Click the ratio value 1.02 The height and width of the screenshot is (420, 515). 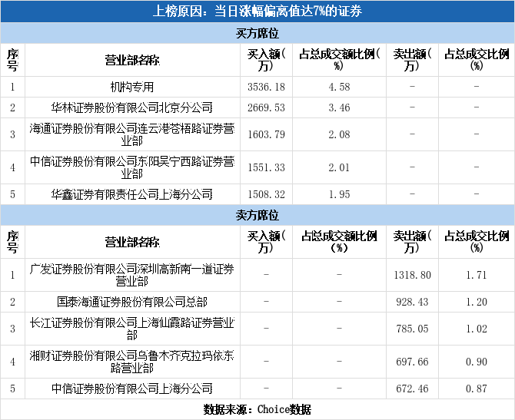[477, 329]
